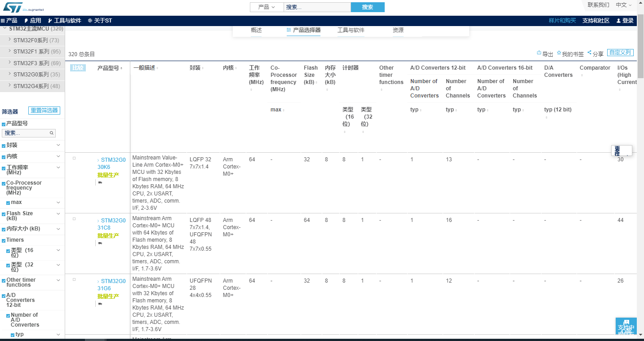The height and width of the screenshot is (341, 644).
Task: Sort by the 产品型号 column sort arrows
Action: tap(121, 68)
